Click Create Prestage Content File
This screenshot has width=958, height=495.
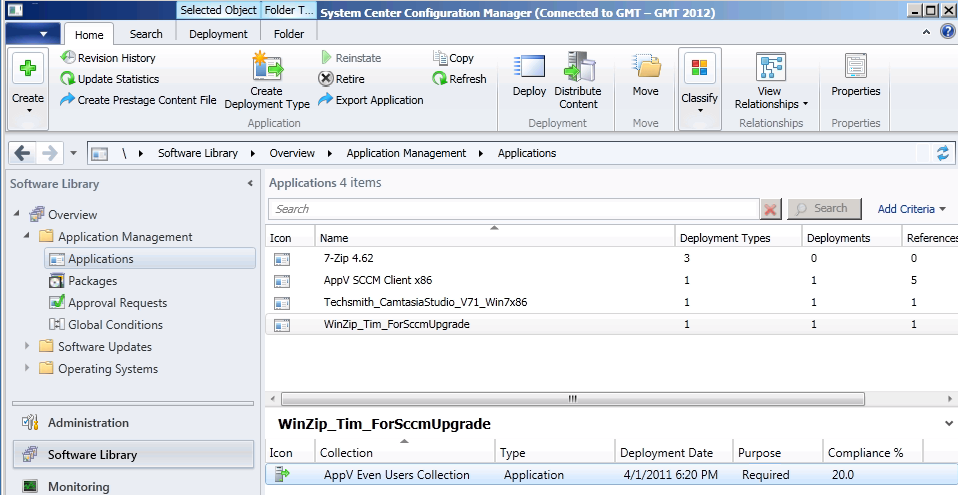tap(138, 100)
